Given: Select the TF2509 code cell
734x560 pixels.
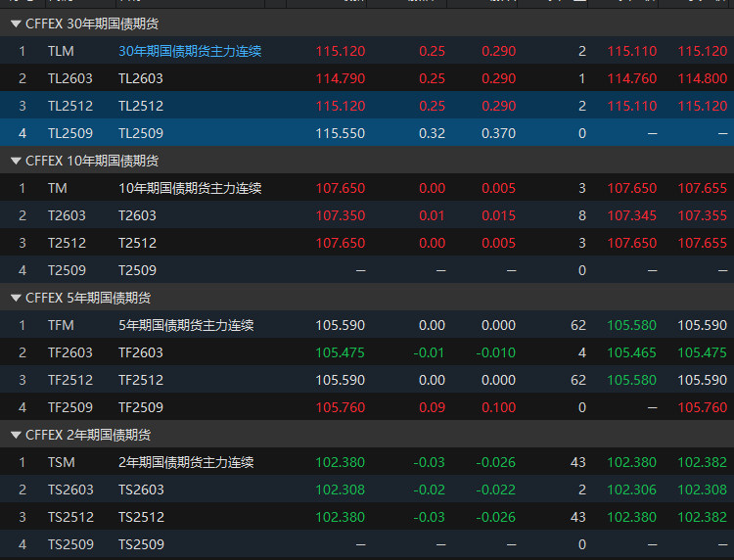Looking at the screenshot, I should [70, 407].
